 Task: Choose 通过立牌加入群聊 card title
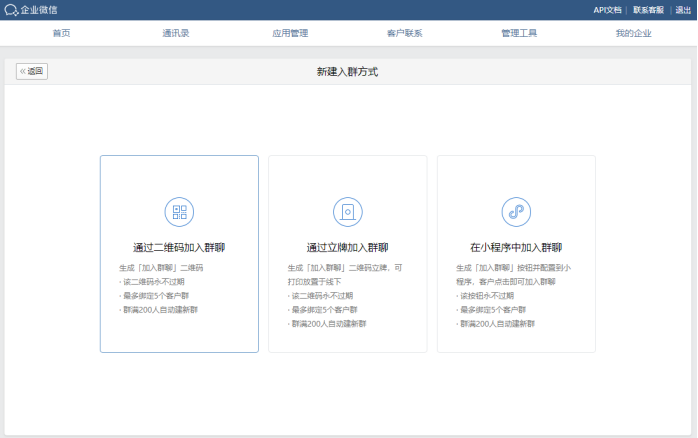pyautogui.click(x=347, y=247)
